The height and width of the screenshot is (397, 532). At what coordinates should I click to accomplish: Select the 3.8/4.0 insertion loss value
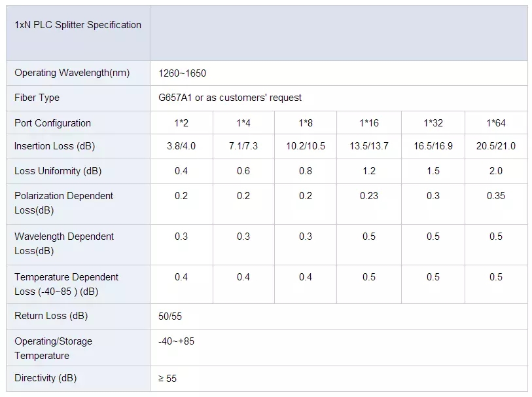(x=181, y=146)
